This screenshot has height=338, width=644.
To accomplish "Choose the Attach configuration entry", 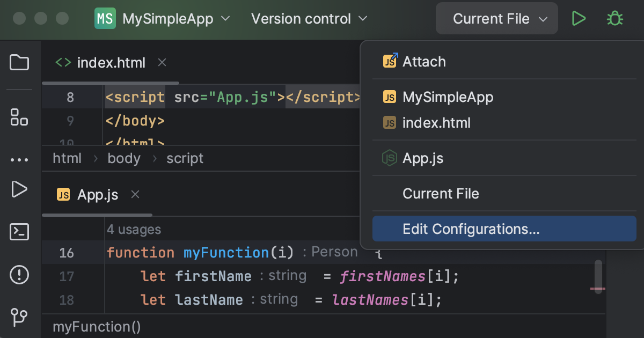I will [425, 61].
